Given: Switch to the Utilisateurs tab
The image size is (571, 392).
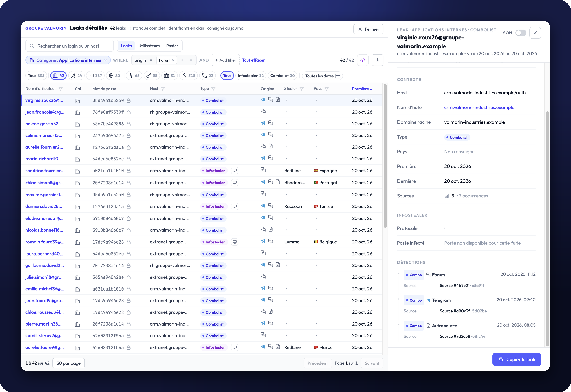Looking at the screenshot, I should click(149, 46).
